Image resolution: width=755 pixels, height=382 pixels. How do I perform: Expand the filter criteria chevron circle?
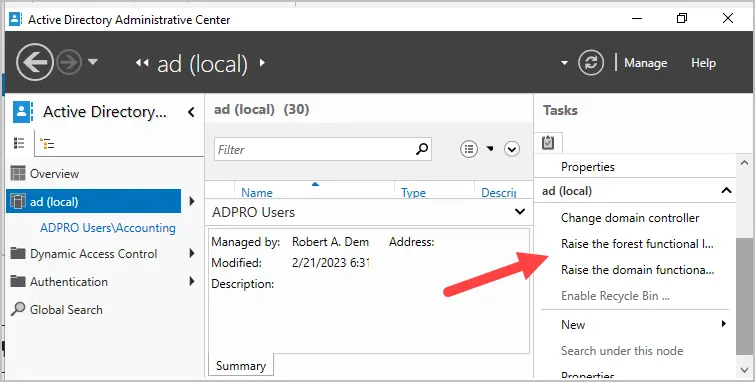512,149
